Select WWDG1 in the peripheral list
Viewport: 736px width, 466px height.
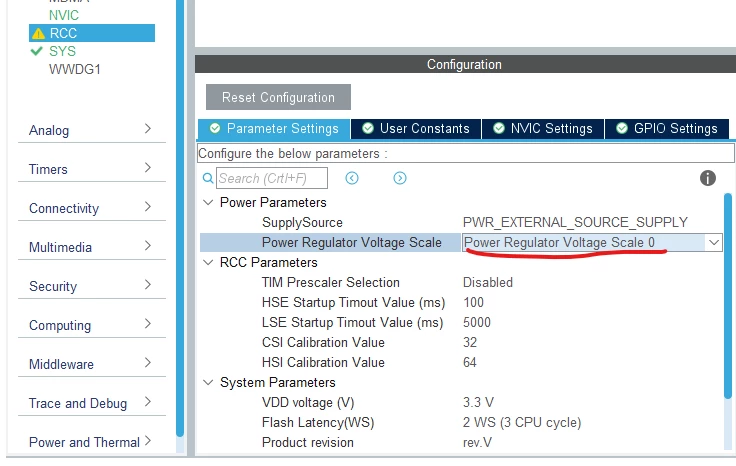[x=75, y=69]
